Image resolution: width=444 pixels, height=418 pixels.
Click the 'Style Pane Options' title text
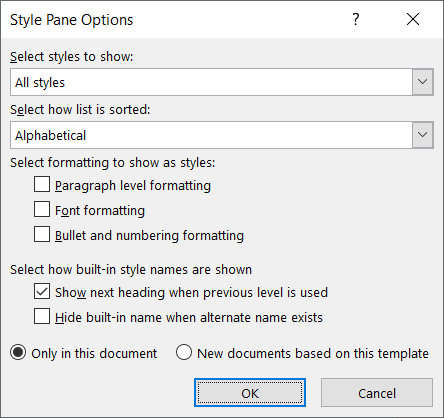pyautogui.click(x=71, y=20)
